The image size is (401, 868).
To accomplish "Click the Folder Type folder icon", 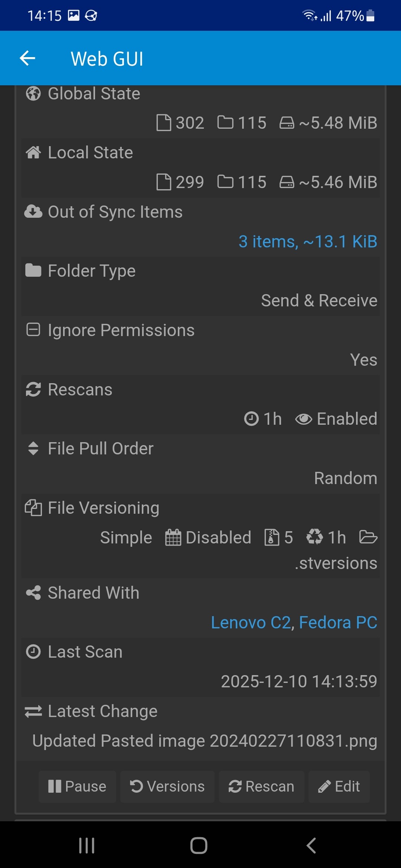I will [33, 271].
